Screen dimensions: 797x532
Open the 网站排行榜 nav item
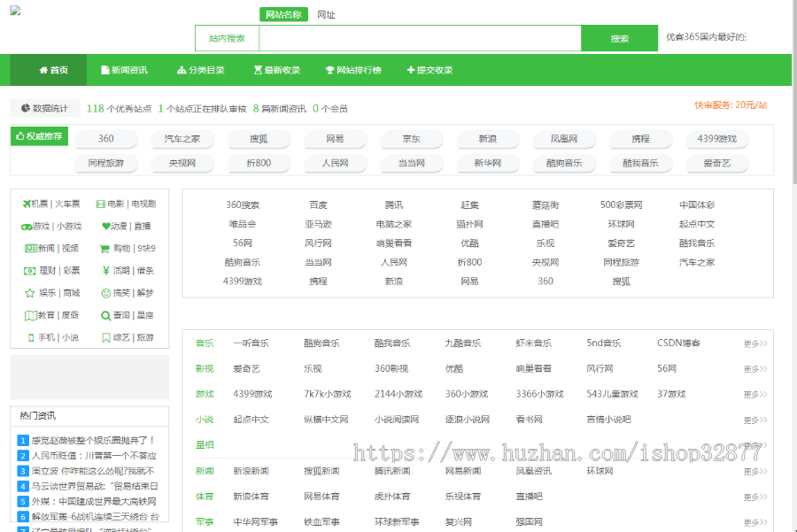[353, 70]
